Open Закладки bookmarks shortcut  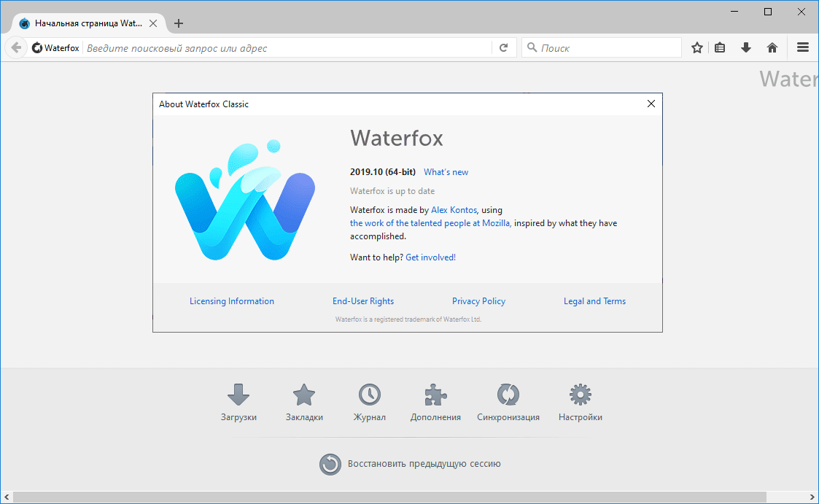pos(304,402)
